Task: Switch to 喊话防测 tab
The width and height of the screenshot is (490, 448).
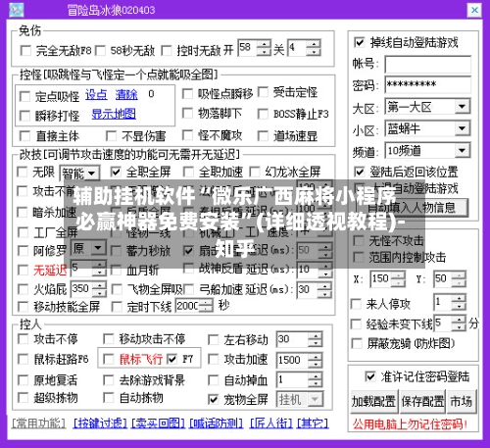Action: click(x=217, y=423)
